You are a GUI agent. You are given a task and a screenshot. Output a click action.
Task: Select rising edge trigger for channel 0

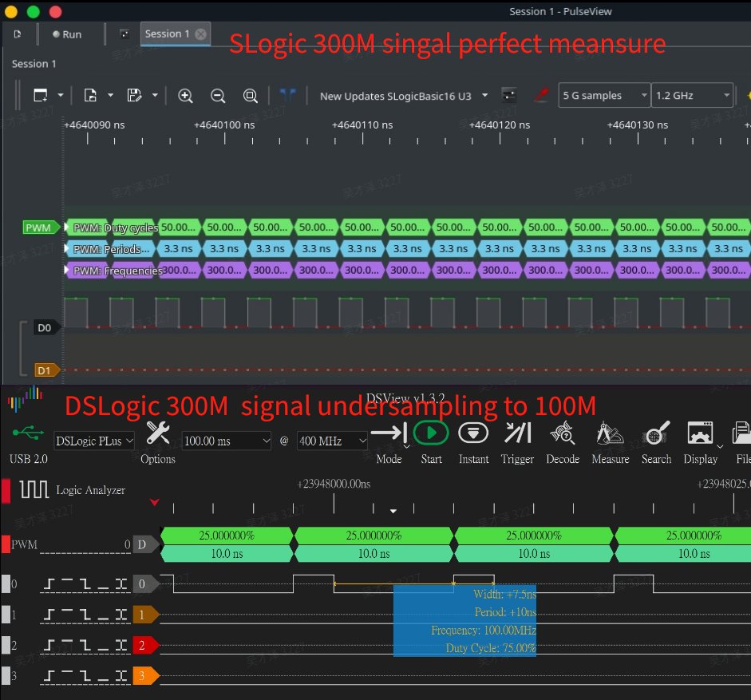click(x=49, y=583)
